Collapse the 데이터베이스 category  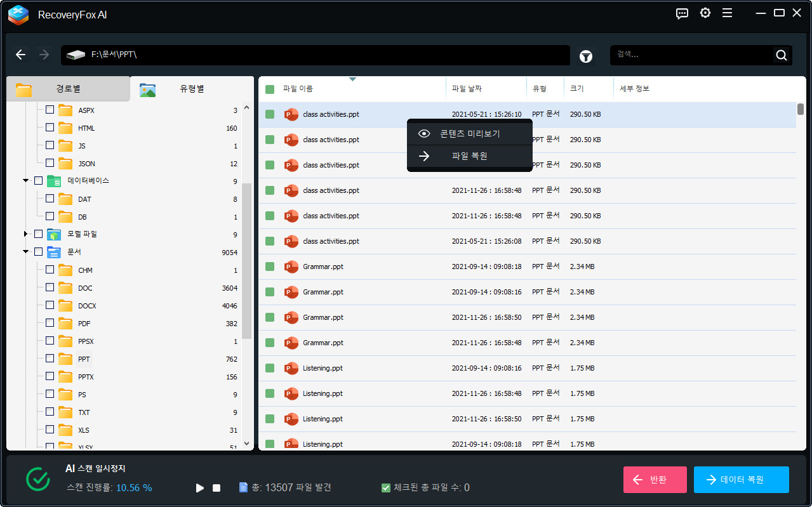[x=26, y=181]
